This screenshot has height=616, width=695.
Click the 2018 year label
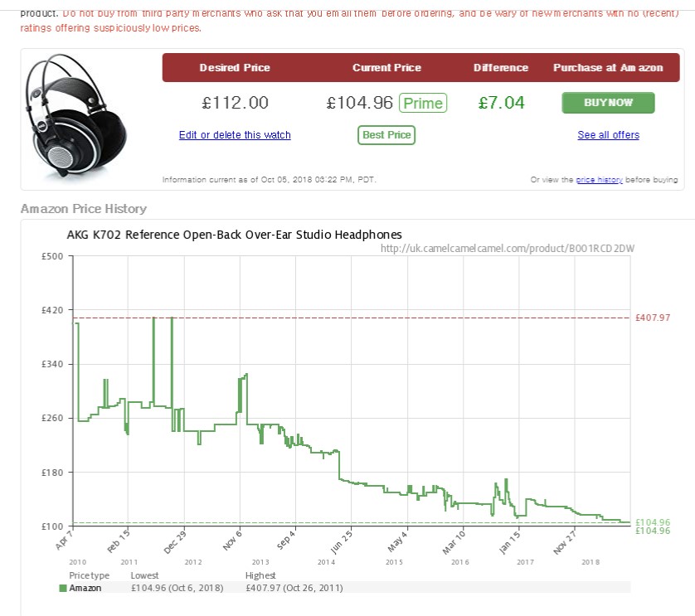coord(591,562)
